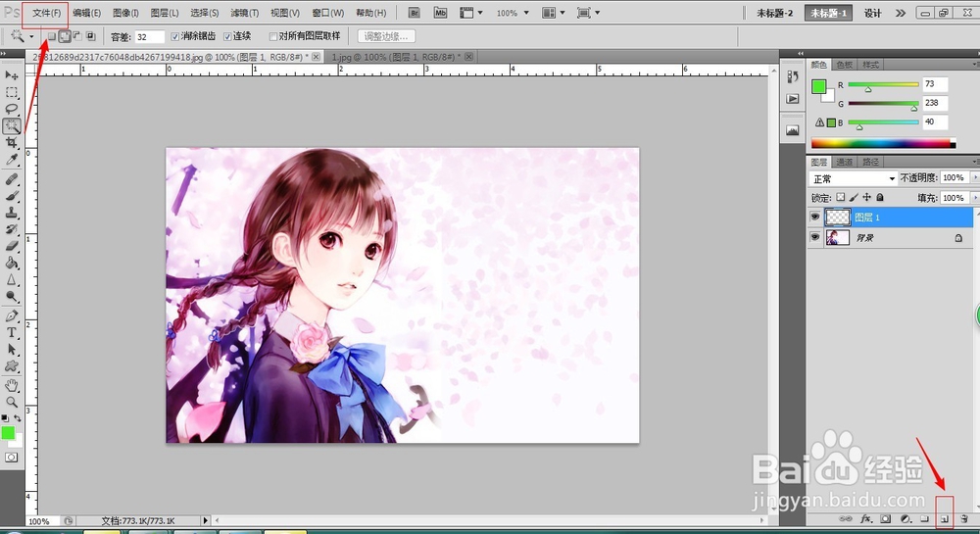980x534 pixels.
Task: Create new fill or adjustment layer
Action: tap(906, 519)
